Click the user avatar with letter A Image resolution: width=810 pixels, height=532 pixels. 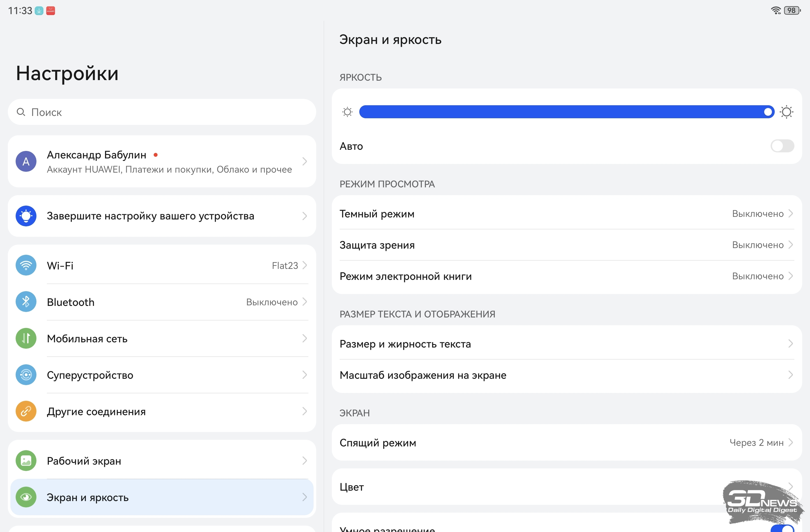pyautogui.click(x=26, y=162)
